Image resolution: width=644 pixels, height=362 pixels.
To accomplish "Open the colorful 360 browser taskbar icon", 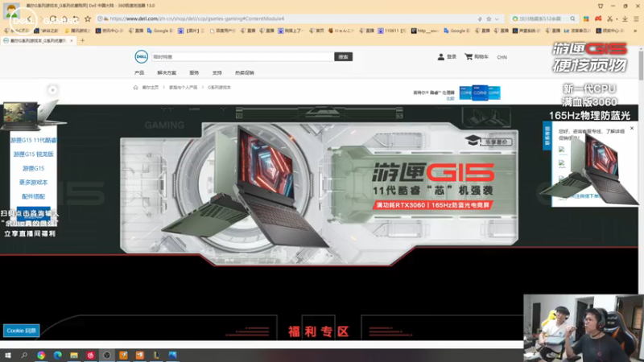I will pyautogui.click(x=41, y=355).
